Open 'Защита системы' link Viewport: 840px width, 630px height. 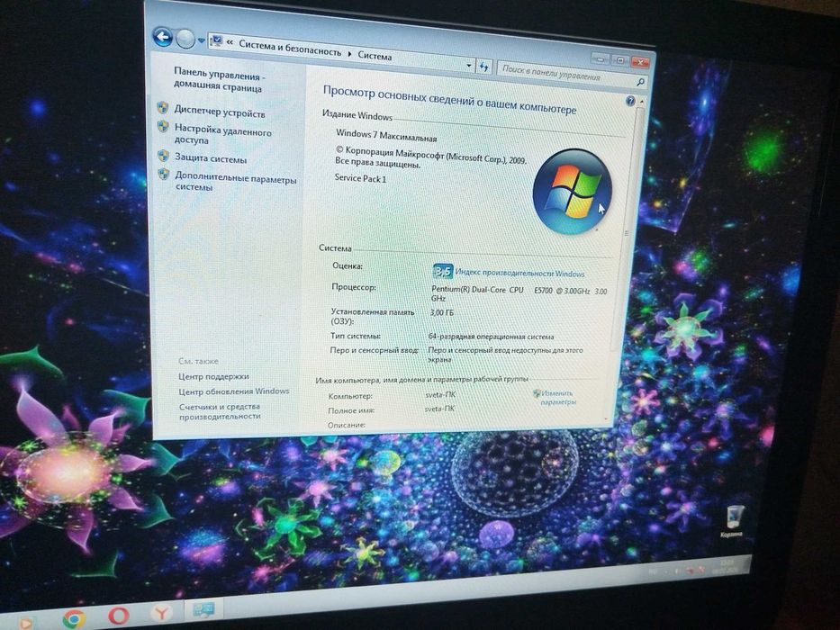(x=211, y=158)
